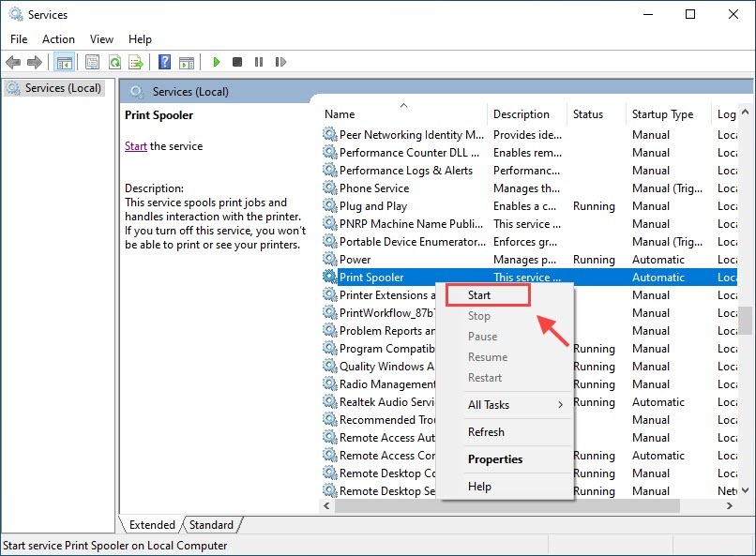Image resolution: width=756 pixels, height=556 pixels.
Task: Sort services by the Name column header
Action: [x=340, y=114]
